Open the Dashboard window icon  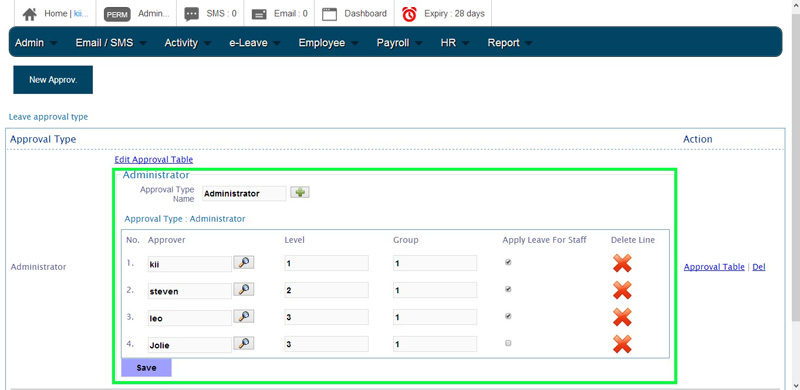pos(330,14)
